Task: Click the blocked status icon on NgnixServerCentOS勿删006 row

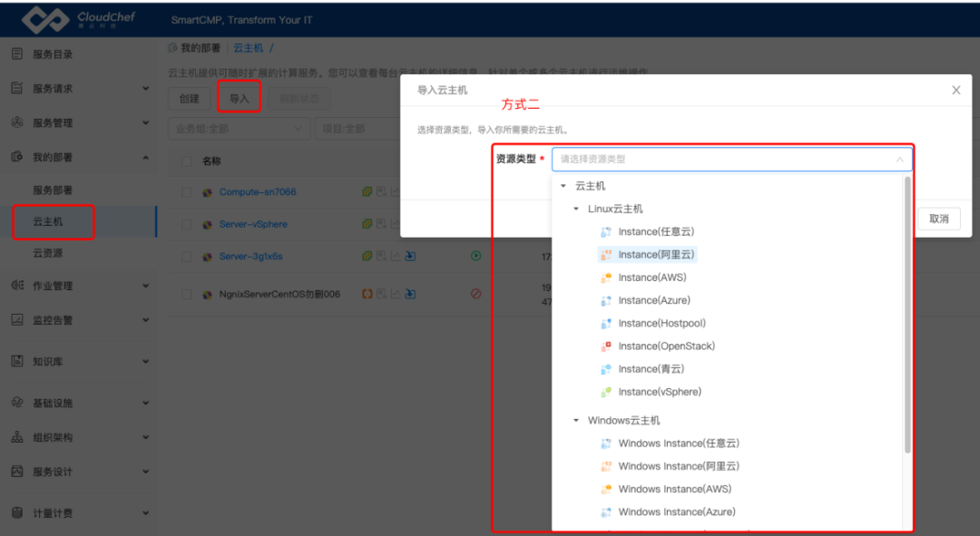Action: tap(475, 293)
